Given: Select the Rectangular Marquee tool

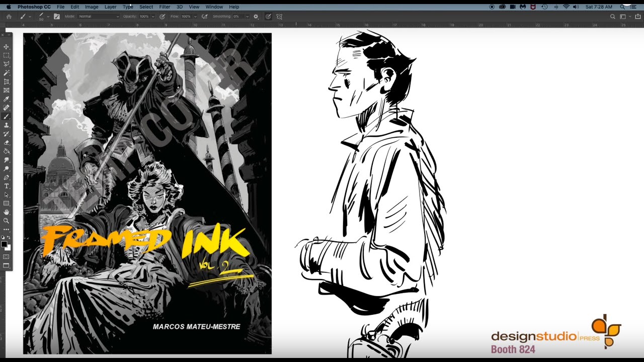Looking at the screenshot, I should [x=7, y=55].
